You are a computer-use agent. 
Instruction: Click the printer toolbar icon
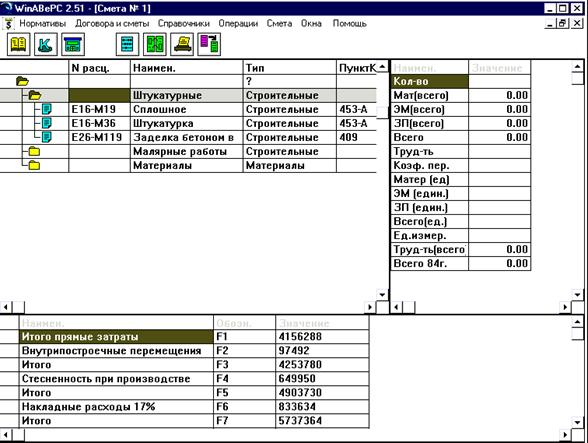coord(182,45)
